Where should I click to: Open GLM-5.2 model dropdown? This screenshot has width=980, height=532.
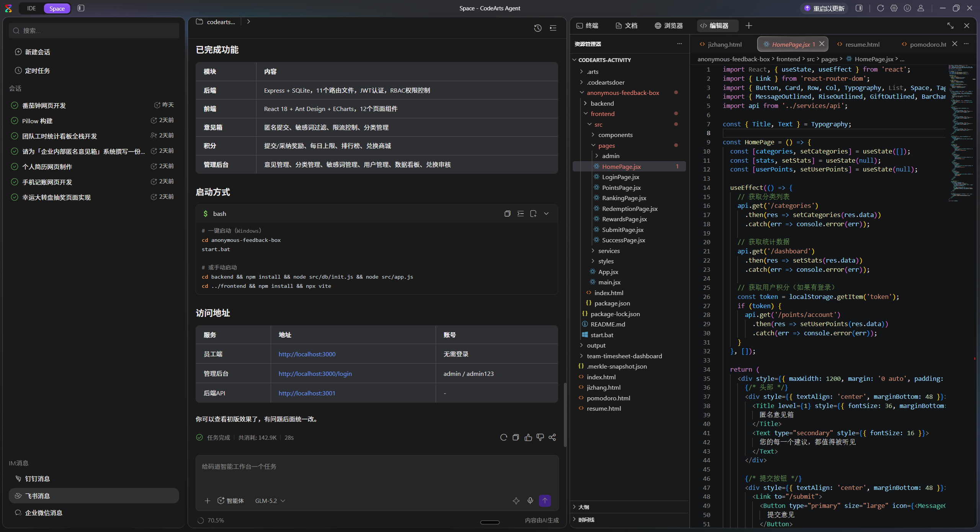coord(270,501)
